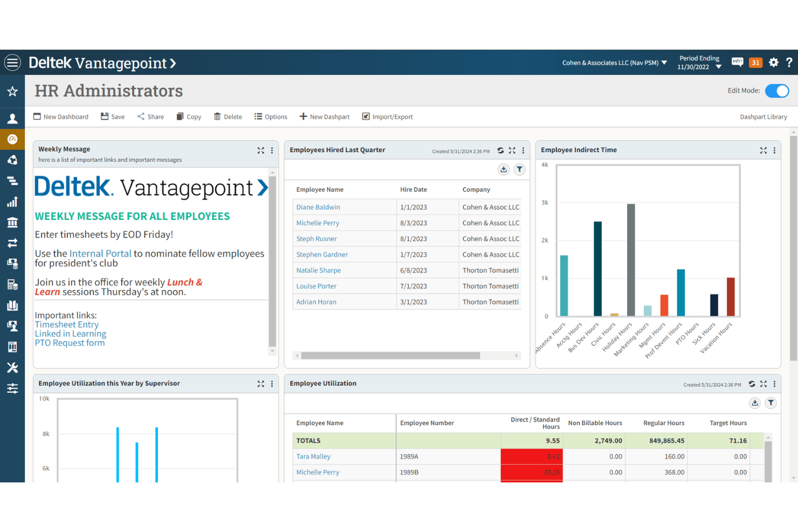Open Employee Indirect Time options menu
Image resolution: width=798 pixels, height=532 pixels.
click(774, 150)
